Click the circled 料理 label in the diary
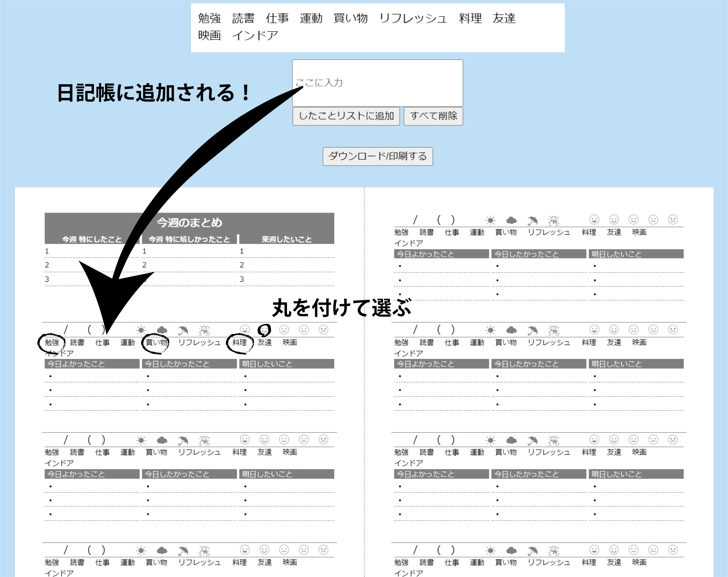This screenshot has height=577, width=728. coord(239,342)
